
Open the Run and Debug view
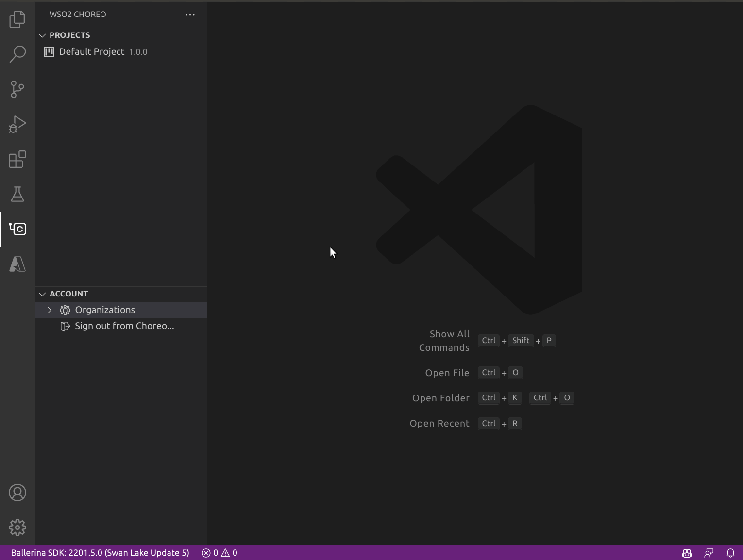17,124
